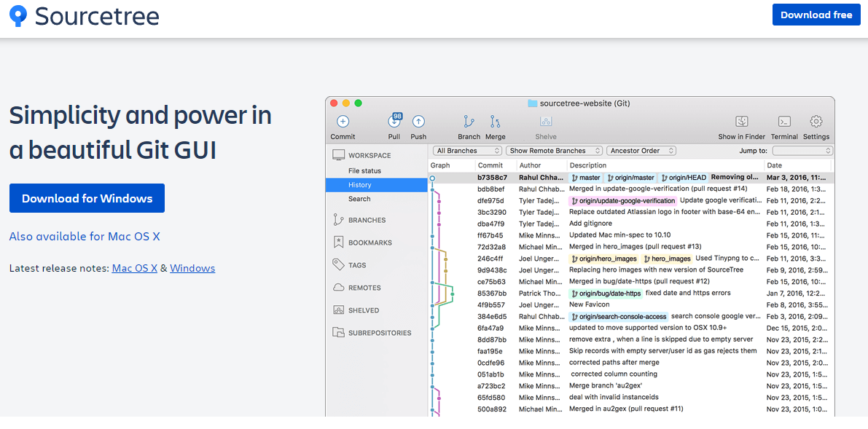Expand the TAGS section
Image resolution: width=868 pixels, height=429 pixels.
click(x=357, y=265)
